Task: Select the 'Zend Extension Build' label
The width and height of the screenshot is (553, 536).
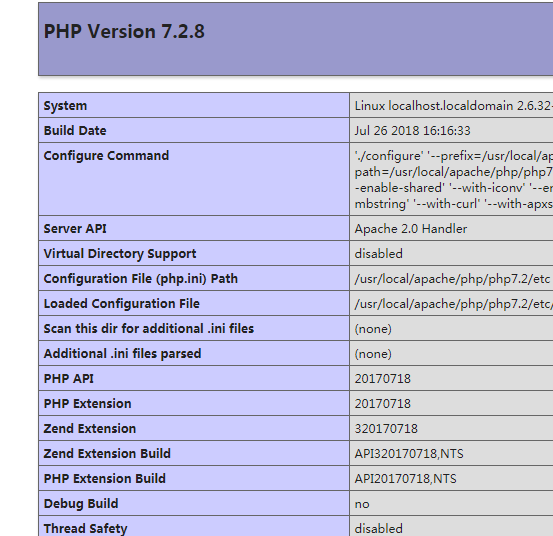Action: pos(107,453)
